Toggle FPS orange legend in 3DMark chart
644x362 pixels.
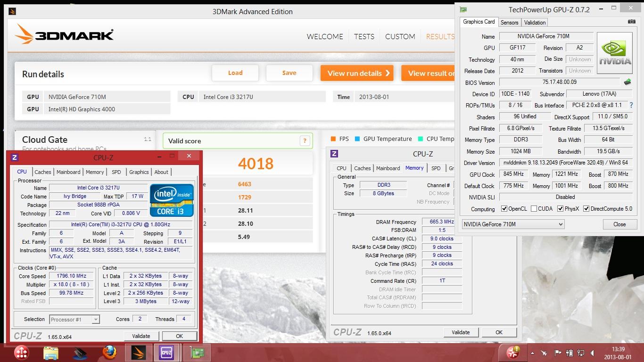[339, 139]
